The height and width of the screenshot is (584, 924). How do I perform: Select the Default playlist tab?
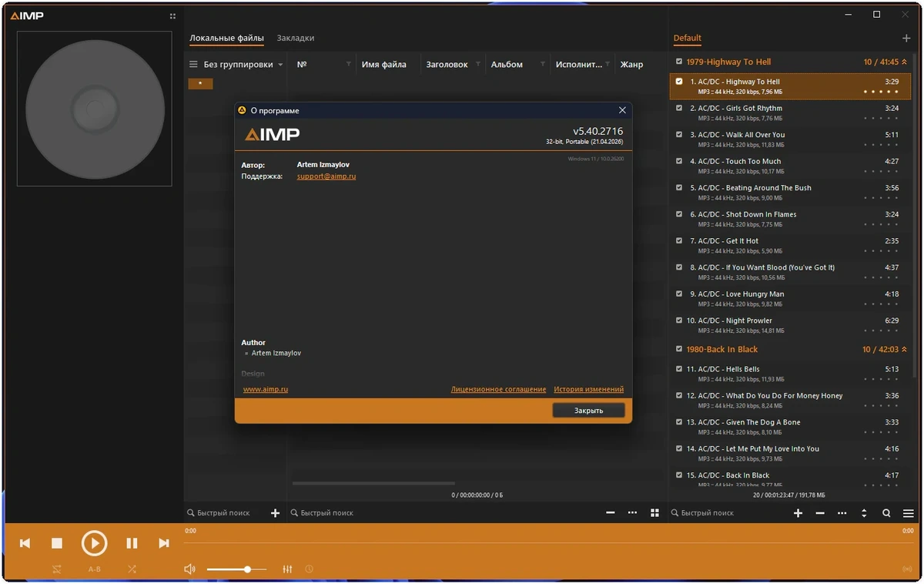(x=688, y=38)
